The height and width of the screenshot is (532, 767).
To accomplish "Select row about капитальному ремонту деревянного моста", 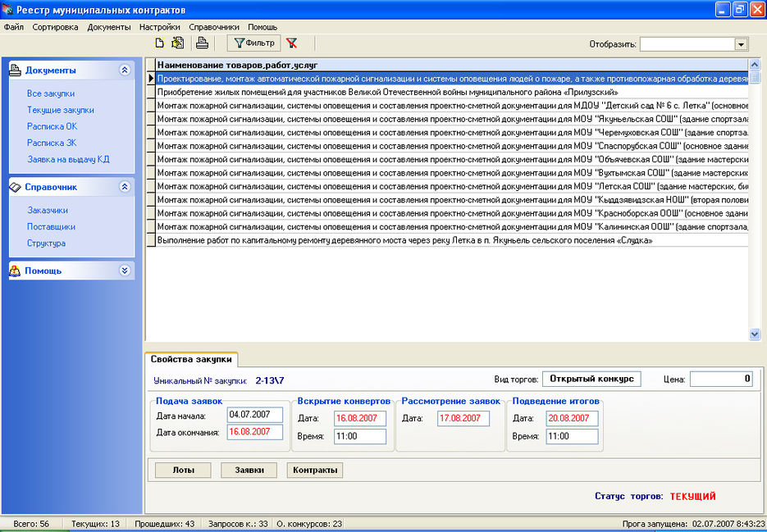I will pos(452,240).
